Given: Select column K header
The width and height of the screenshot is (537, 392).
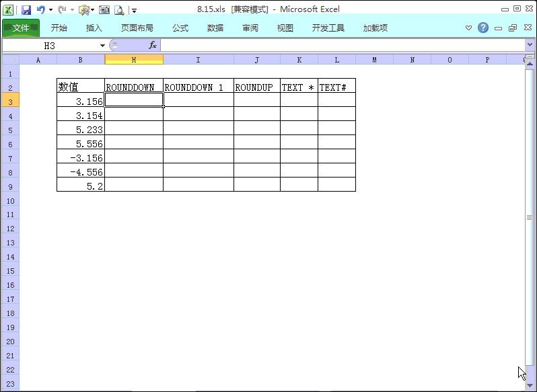Looking at the screenshot, I should pos(299,60).
